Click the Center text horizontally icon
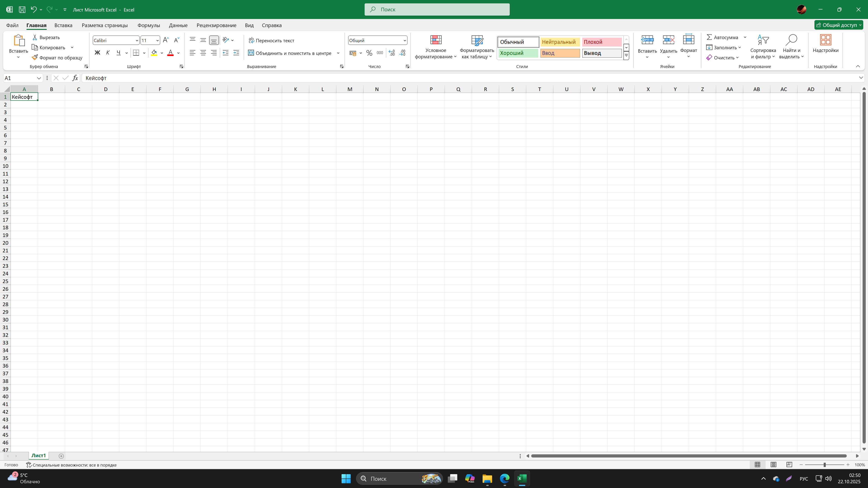868x488 pixels. [x=203, y=53]
